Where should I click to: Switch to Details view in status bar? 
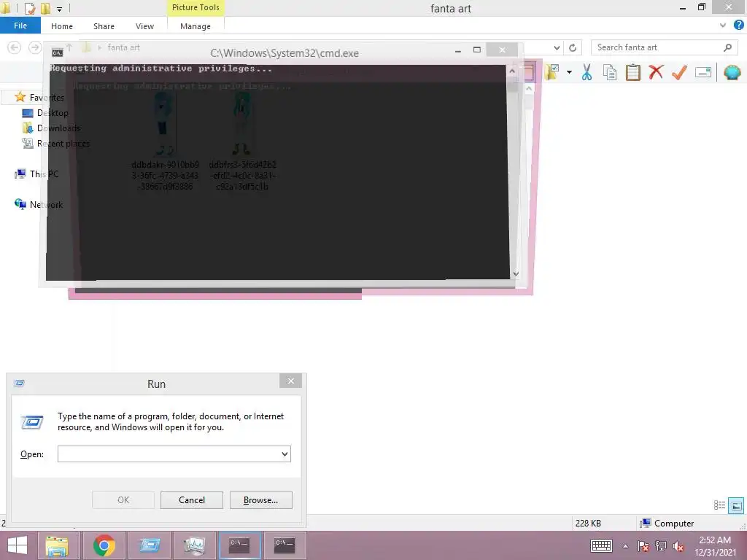(719, 505)
